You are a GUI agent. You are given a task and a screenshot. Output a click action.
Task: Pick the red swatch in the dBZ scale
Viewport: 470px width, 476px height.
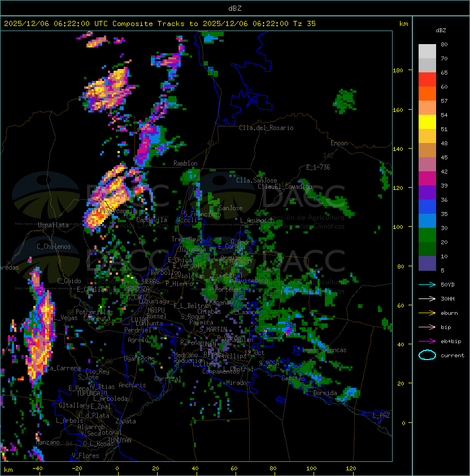point(427,80)
